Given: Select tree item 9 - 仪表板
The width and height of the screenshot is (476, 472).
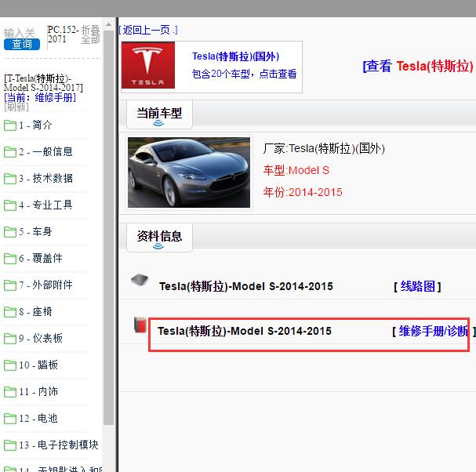Looking at the screenshot, I should pyautogui.click(x=41, y=338).
